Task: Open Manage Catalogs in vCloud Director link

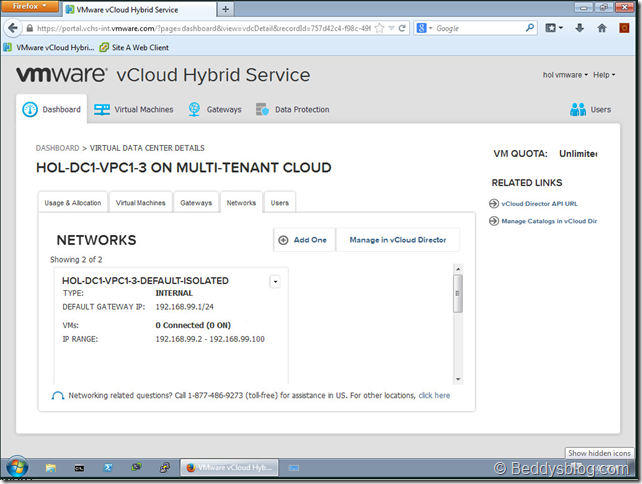Action: tap(549, 221)
